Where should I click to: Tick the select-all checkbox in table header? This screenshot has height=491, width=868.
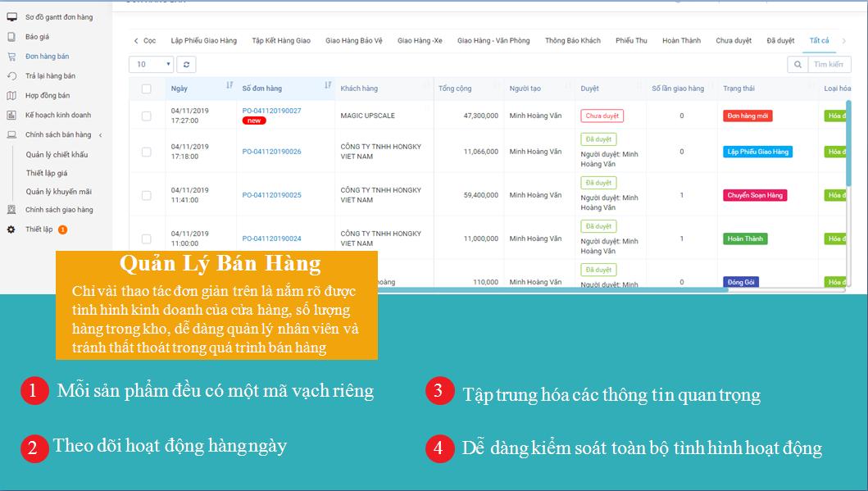(147, 89)
